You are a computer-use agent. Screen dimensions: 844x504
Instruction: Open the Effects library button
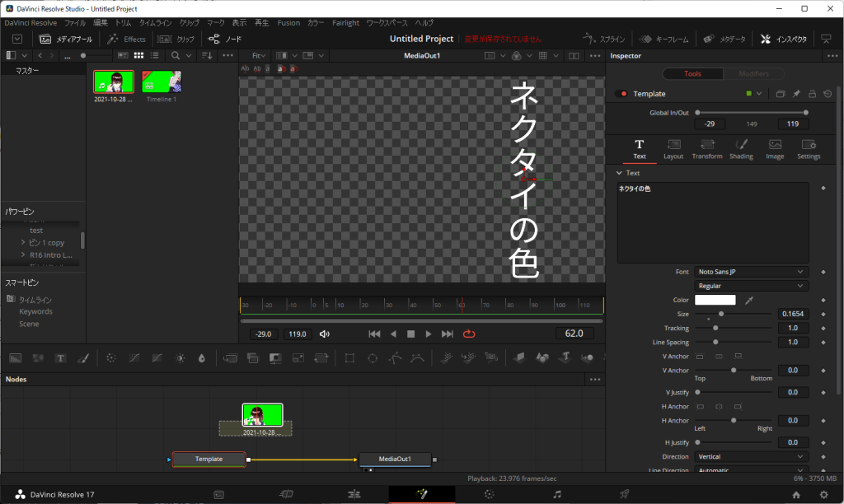click(126, 40)
